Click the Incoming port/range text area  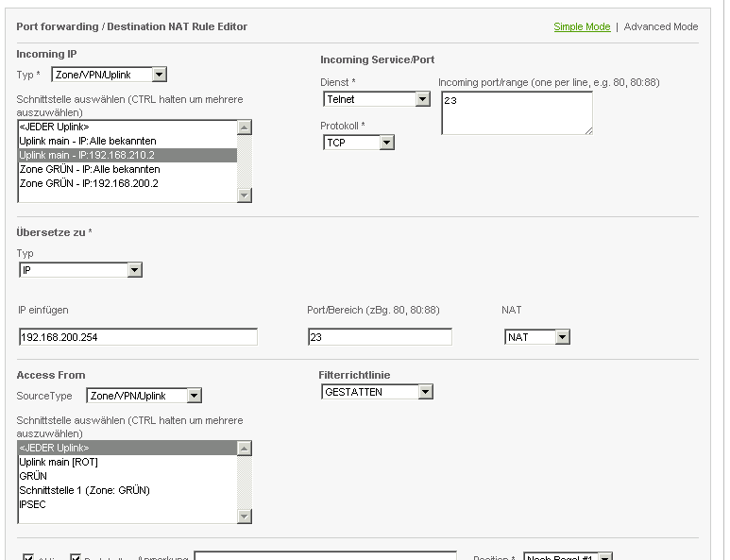click(516, 112)
